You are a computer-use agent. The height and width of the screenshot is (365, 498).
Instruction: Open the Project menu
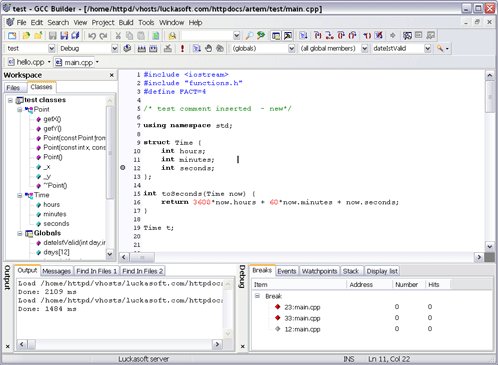[103, 23]
